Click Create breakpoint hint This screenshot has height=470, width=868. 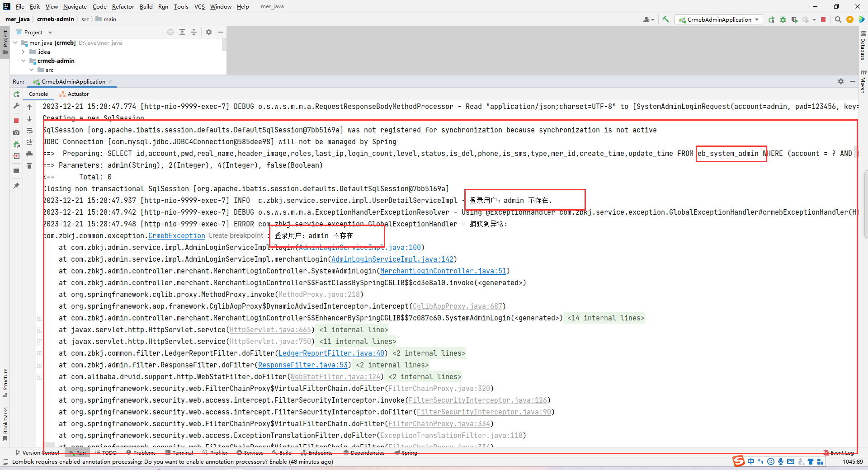(x=236, y=236)
